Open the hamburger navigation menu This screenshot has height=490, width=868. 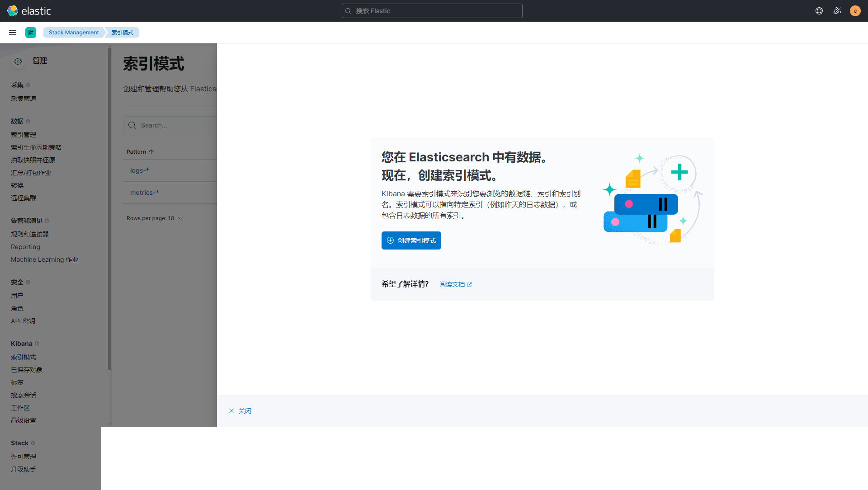point(13,33)
